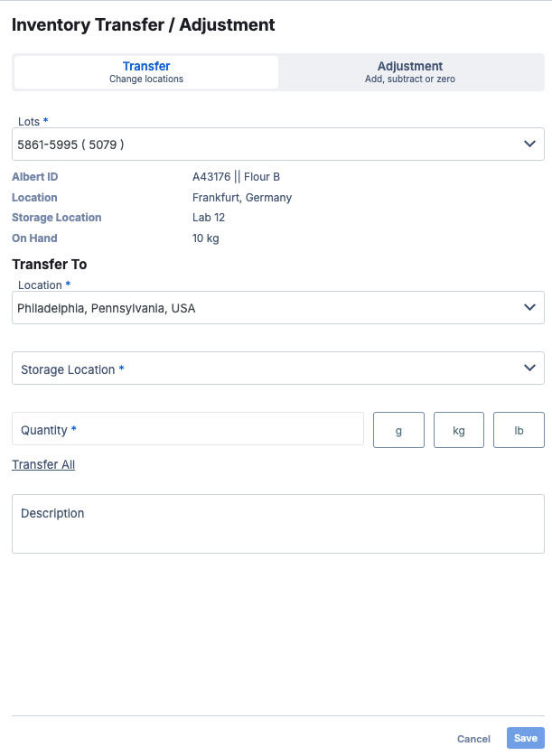
Task: Cancel the inventory transfer
Action: click(473, 739)
